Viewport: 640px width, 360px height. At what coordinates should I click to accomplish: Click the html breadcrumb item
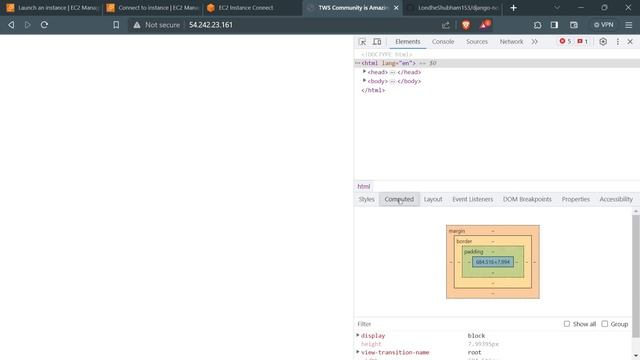click(x=364, y=187)
